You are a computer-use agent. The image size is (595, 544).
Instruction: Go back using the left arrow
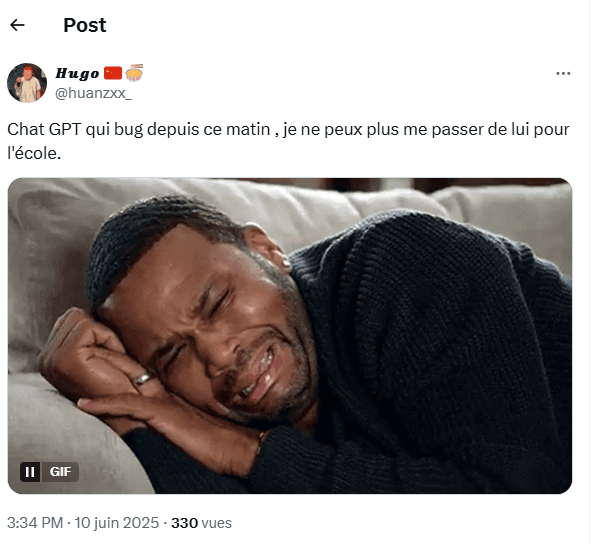pos(17,25)
